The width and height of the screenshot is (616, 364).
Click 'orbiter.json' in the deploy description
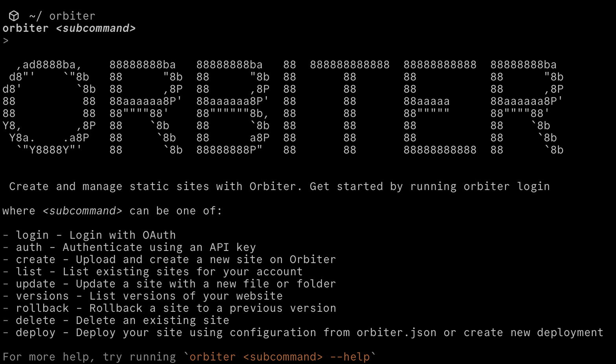coord(396,333)
